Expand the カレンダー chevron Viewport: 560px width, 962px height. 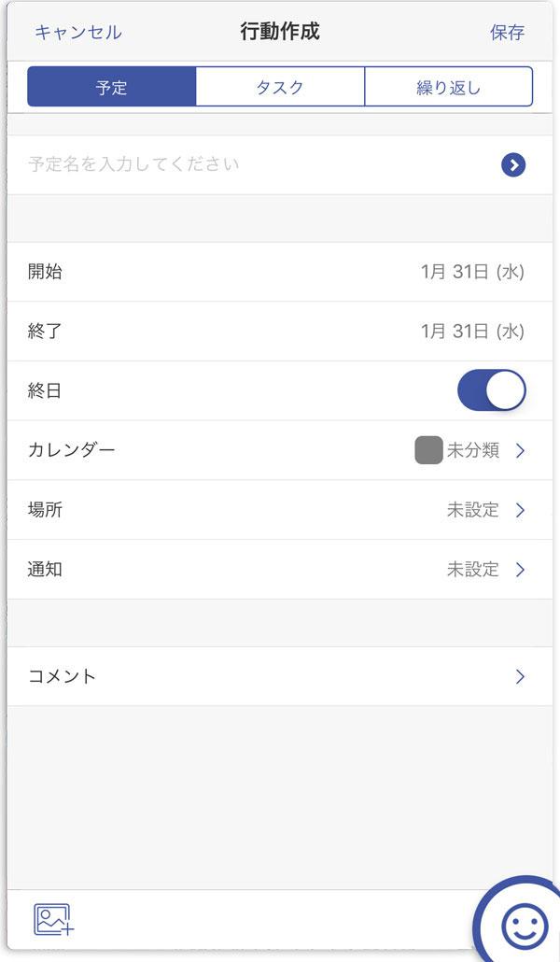[x=520, y=451]
